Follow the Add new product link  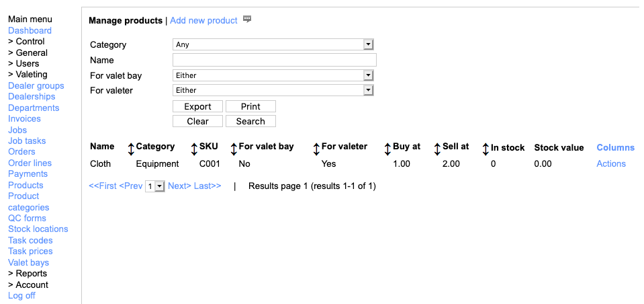tap(203, 21)
